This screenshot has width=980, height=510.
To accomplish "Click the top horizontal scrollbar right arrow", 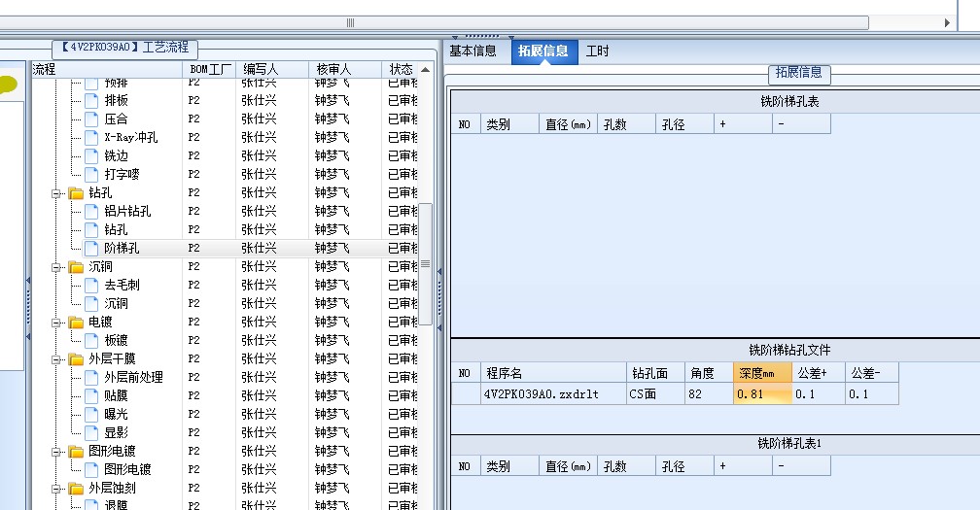I will pos(947,23).
